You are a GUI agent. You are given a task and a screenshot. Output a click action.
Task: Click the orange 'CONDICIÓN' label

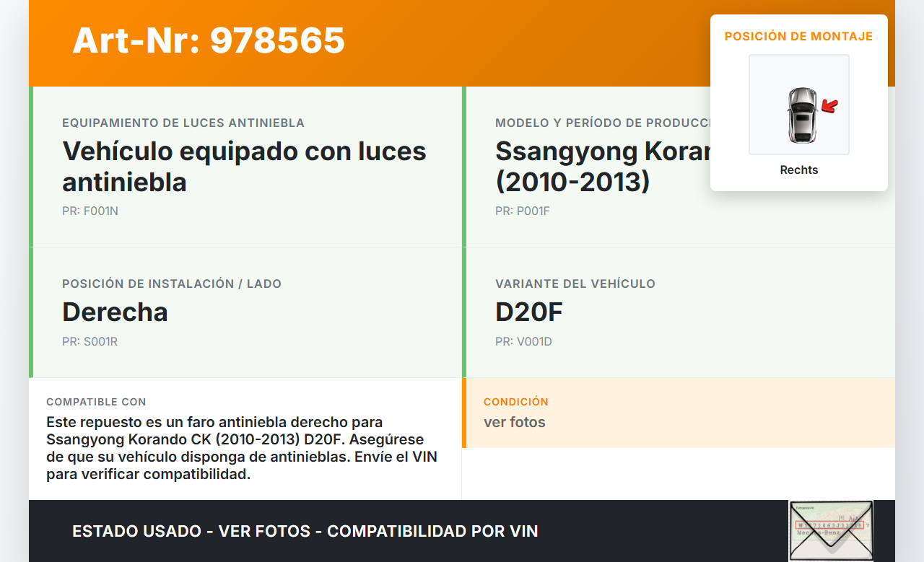point(516,402)
